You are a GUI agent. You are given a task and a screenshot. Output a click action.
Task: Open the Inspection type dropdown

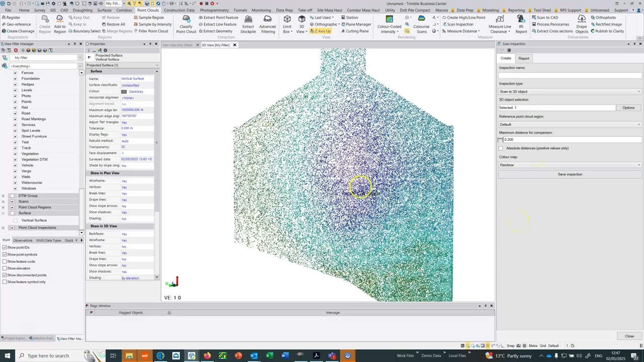(x=570, y=92)
